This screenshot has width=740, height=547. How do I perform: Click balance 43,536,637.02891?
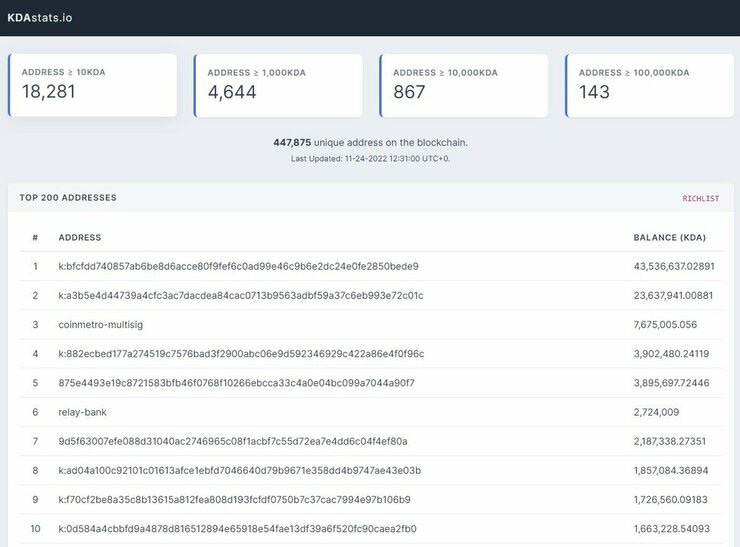(674, 266)
